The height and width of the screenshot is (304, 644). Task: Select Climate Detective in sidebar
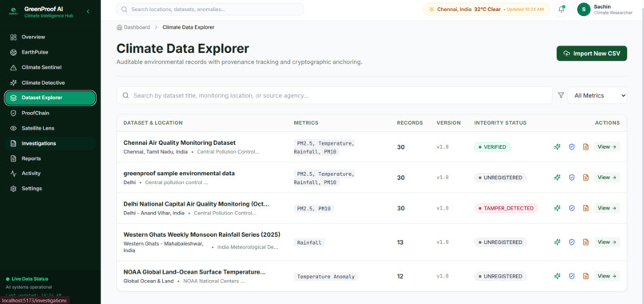50,82
